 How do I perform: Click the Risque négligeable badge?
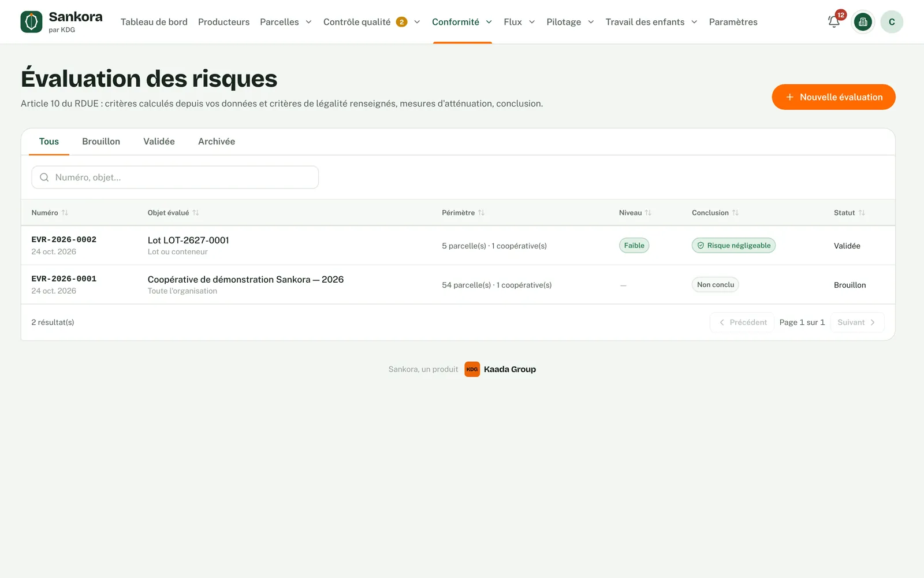(733, 246)
